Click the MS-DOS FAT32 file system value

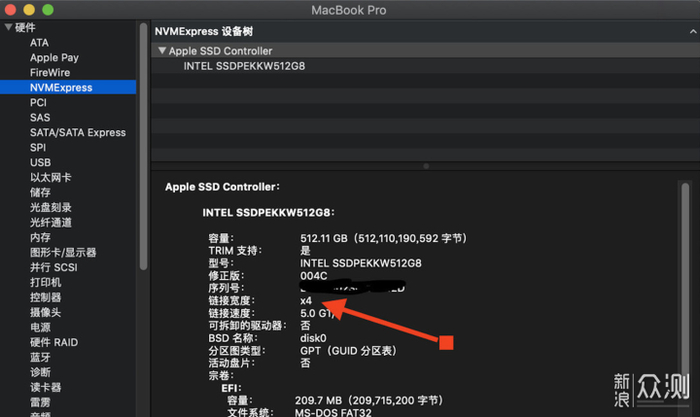click(333, 413)
